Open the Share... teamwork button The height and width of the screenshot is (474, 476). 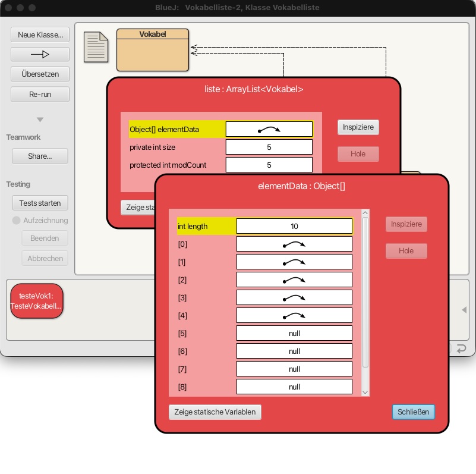[x=40, y=156]
